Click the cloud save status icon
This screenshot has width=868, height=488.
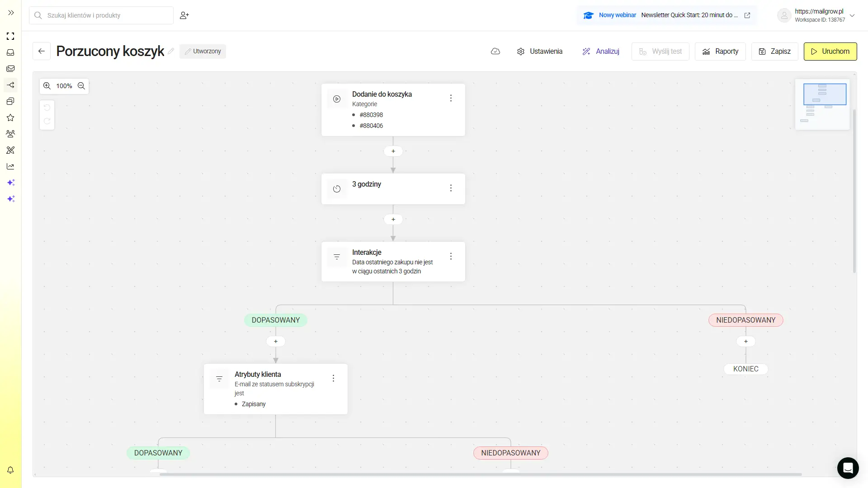495,52
